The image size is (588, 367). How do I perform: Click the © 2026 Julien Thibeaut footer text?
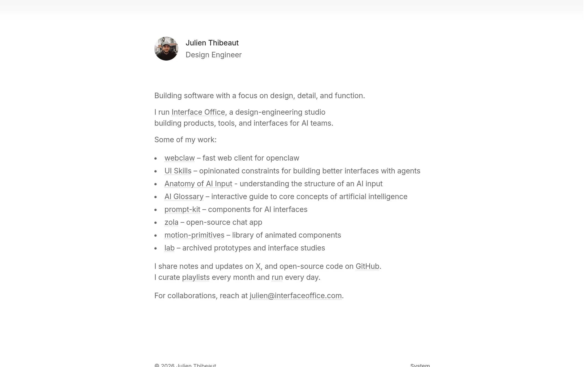coord(185,365)
